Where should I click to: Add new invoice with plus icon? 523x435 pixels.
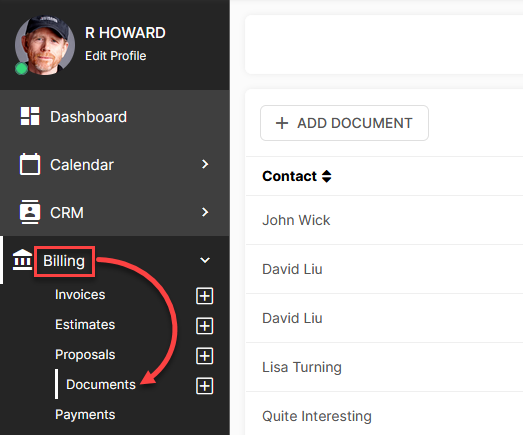click(204, 296)
